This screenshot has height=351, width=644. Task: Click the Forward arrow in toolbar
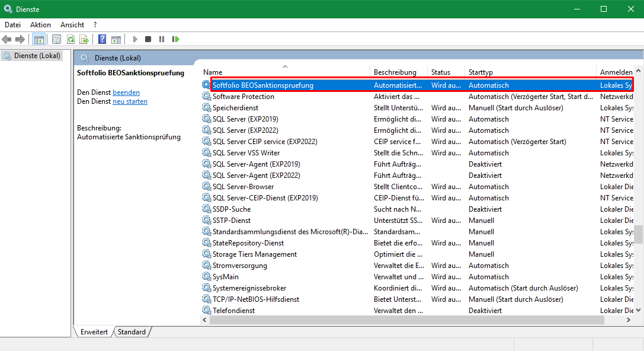[x=20, y=39]
